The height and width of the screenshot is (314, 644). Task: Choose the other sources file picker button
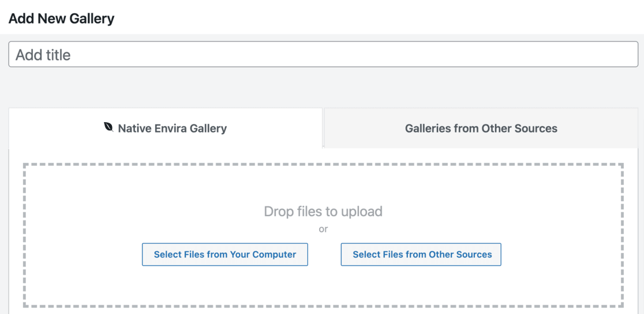coord(421,254)
